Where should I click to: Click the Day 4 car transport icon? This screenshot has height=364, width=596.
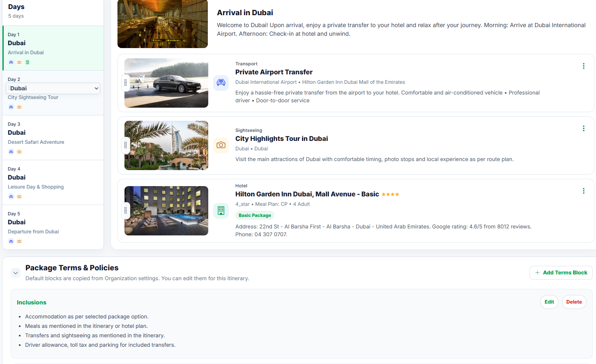click(11, 197)
